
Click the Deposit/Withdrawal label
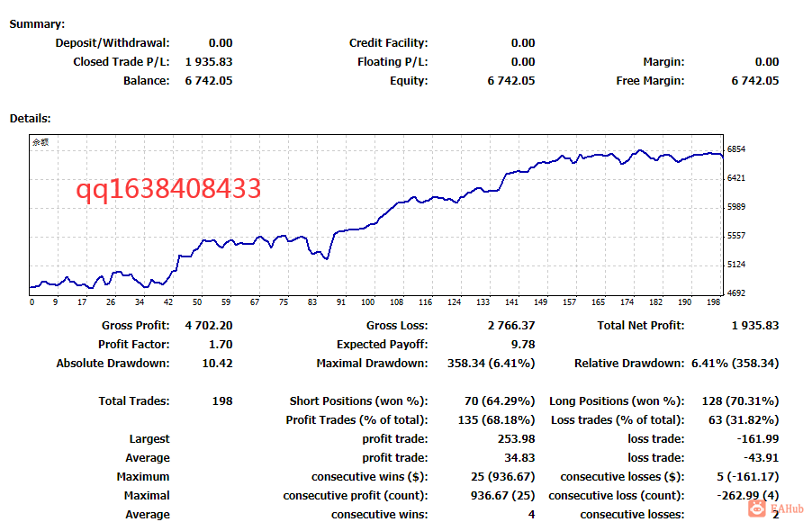tap(113, 43)
